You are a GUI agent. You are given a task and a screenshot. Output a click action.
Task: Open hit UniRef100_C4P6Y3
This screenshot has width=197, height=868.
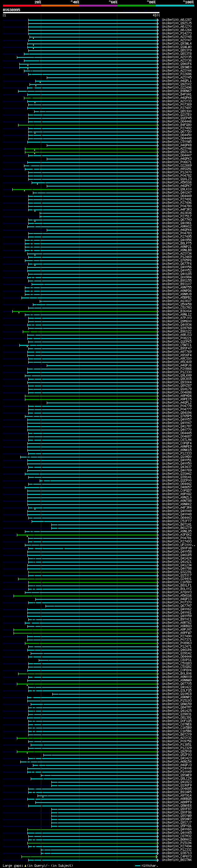177,857
